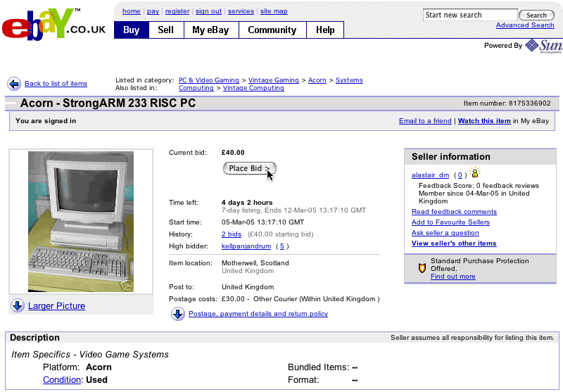Open the Sell tab
Viewport: 563px width, 392px height.
[x=166, y=30]
